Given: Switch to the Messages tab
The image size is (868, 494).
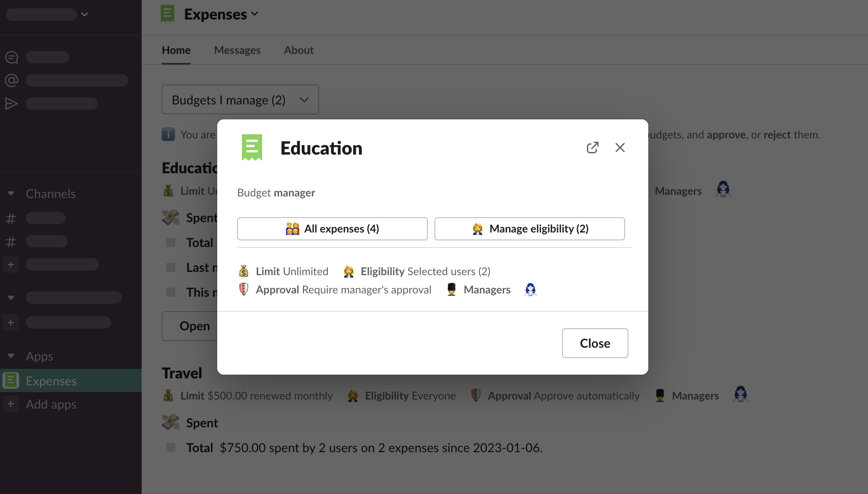Looking at the screenshot, I should 237,50.
